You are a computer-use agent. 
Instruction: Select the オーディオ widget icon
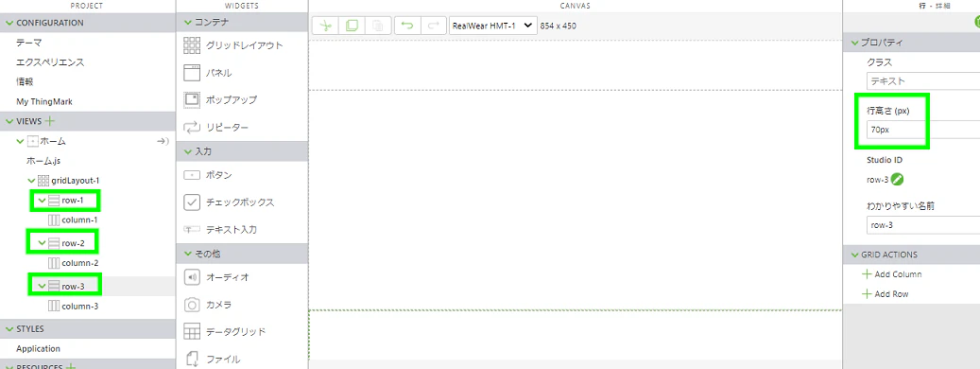point(191,277)
